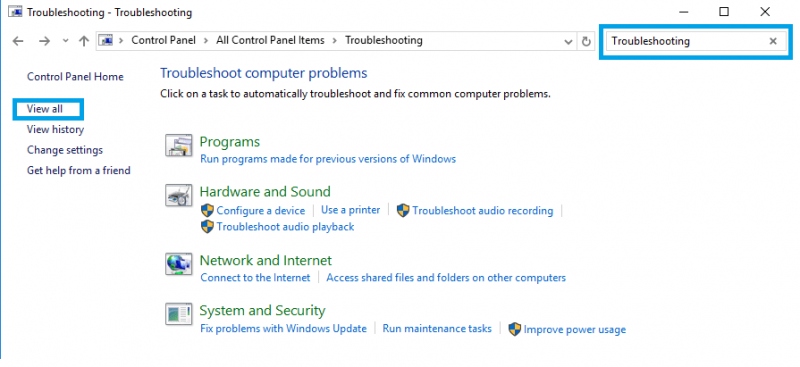Viewport: 800px width, 367px height.
Task: Start Improve power usage troubleshooter
Action: click(574, 330)
